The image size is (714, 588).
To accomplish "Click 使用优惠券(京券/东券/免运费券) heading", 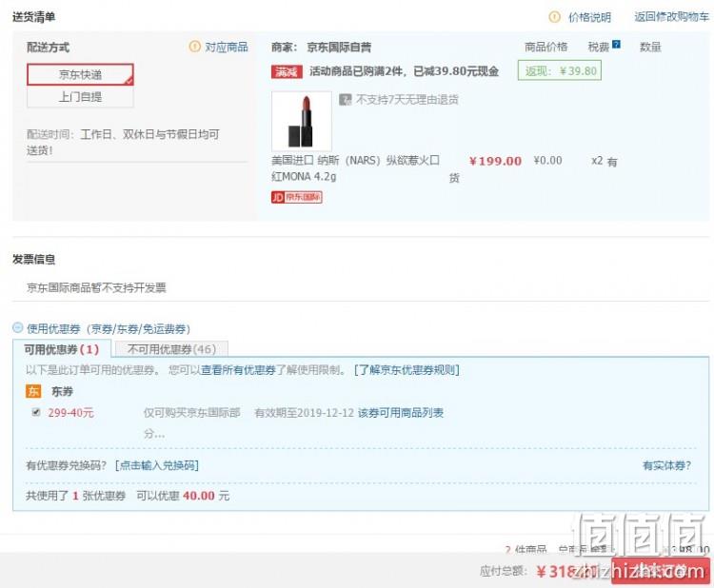I will tap(109, 328).
